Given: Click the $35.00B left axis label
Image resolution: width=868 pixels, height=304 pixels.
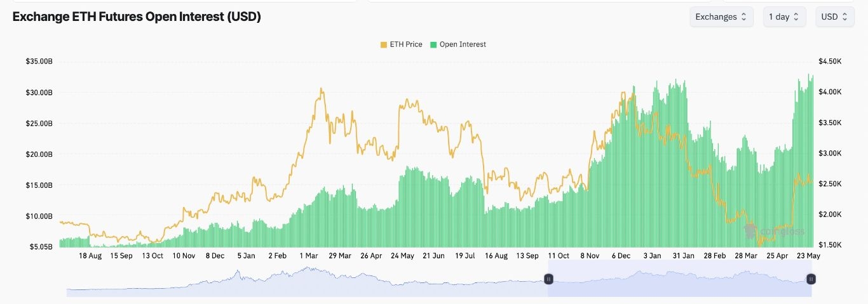Looking at the screenshot, I should 39,62.
